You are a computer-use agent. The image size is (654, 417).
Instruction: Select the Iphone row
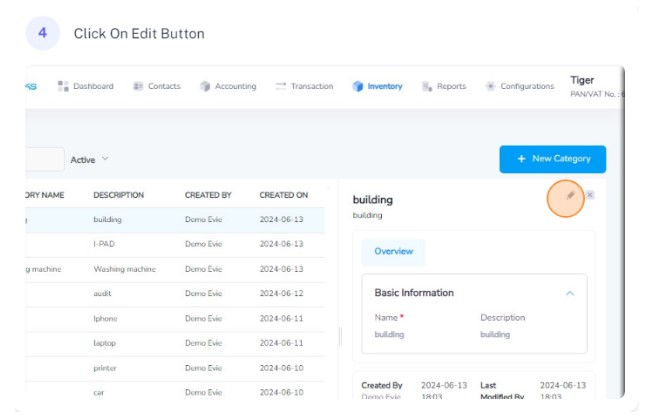[175, 319]
